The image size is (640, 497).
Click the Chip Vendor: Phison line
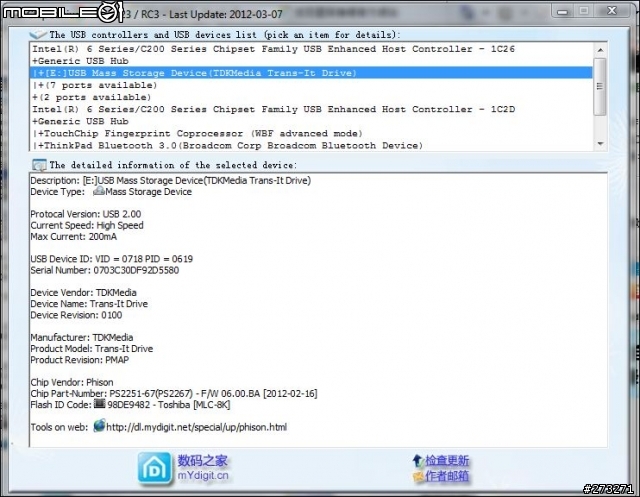tap(72, 382)
